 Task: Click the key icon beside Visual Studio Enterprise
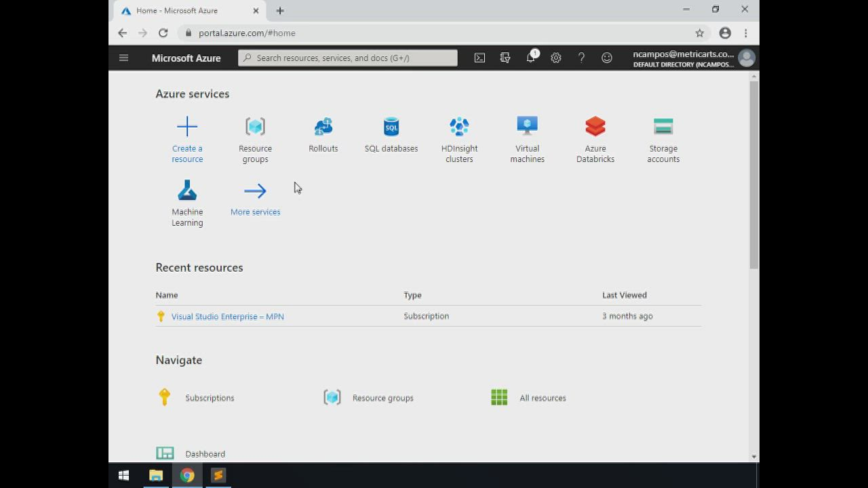pos(161,316)
